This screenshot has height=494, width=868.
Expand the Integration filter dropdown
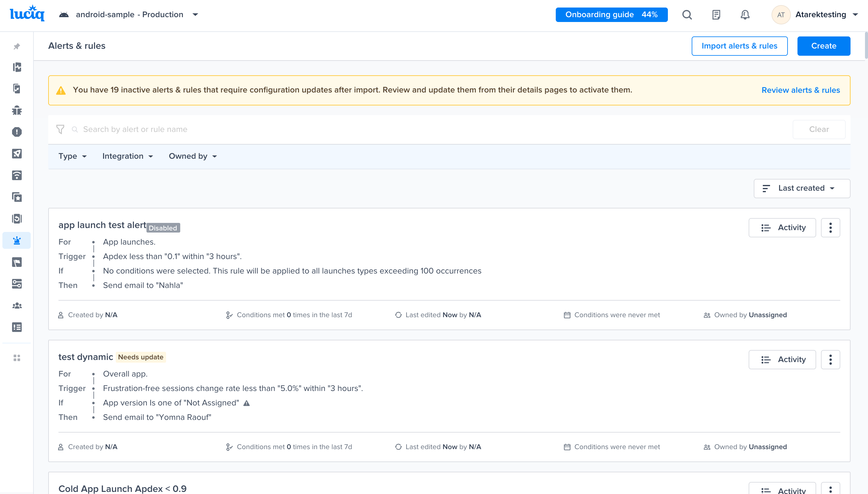[x=127, y=156]
